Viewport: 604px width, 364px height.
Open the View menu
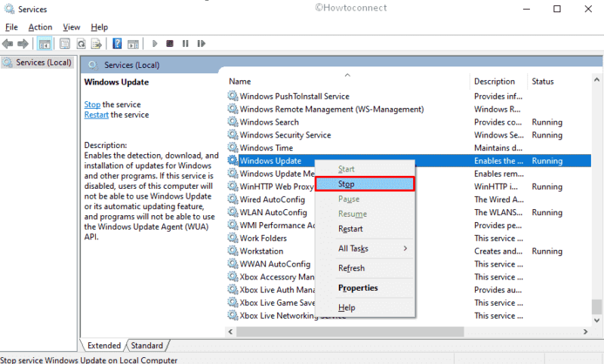(71, 27)
